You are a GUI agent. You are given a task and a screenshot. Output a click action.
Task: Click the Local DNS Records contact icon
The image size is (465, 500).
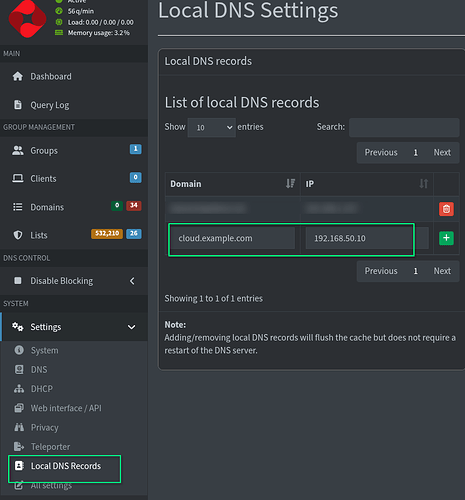coord(19,466)
